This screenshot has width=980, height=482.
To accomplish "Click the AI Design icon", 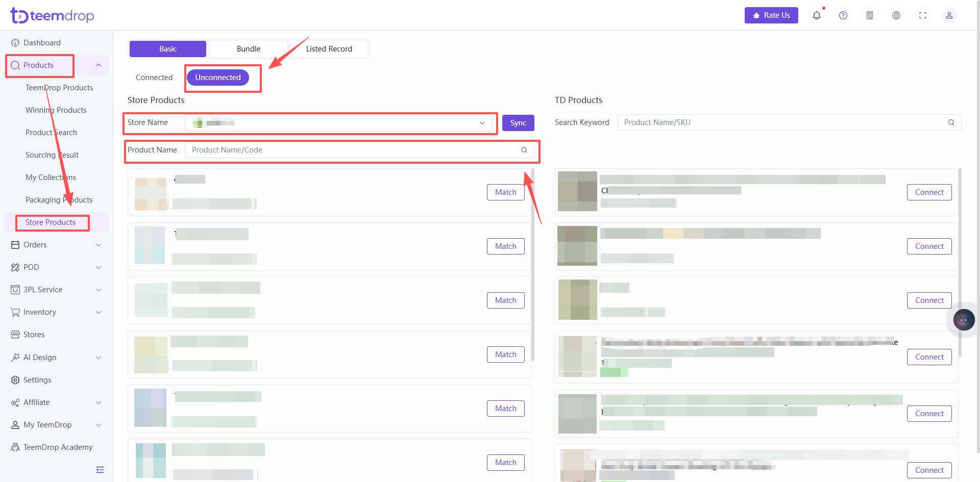I will click(x=15, y=358).
